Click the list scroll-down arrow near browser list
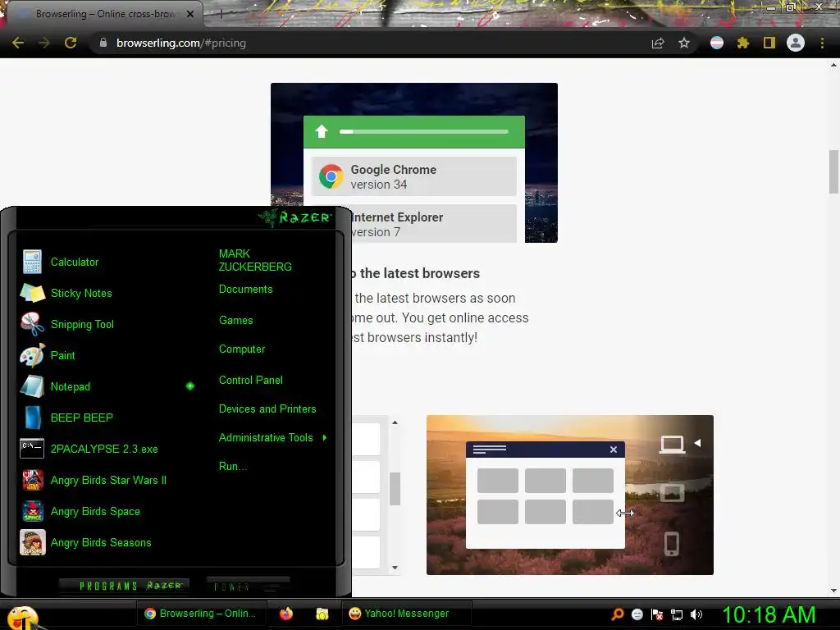This screenshot has width=840, height=630. point(395,568)
